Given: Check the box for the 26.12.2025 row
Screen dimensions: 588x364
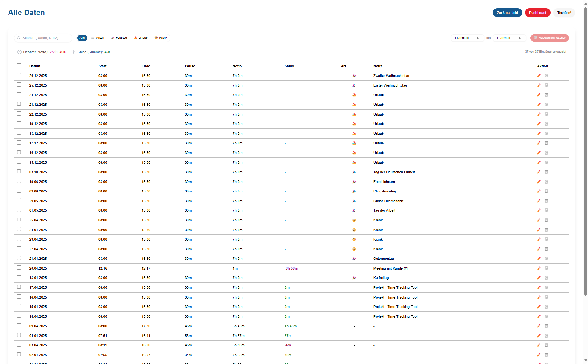Looking at the screenshot, I should click(x=19, y=75).
